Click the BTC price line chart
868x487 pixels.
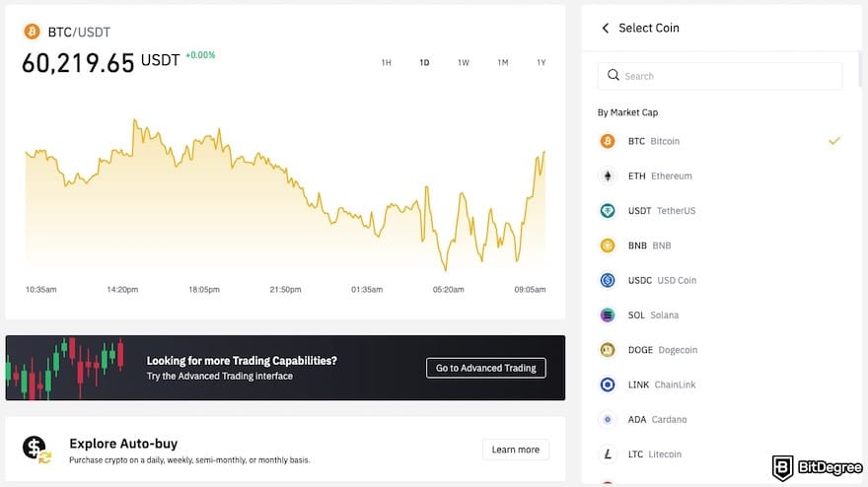(x=285, y=193)
